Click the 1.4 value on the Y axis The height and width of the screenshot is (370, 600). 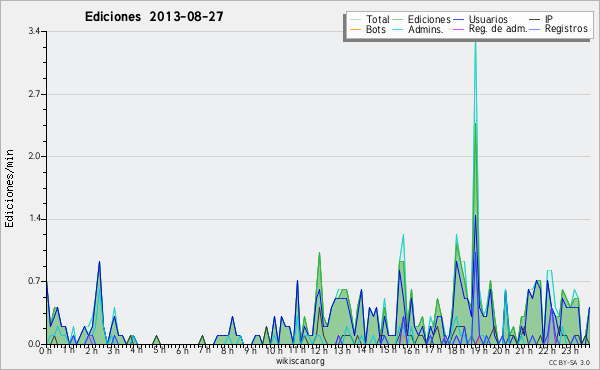34,219
